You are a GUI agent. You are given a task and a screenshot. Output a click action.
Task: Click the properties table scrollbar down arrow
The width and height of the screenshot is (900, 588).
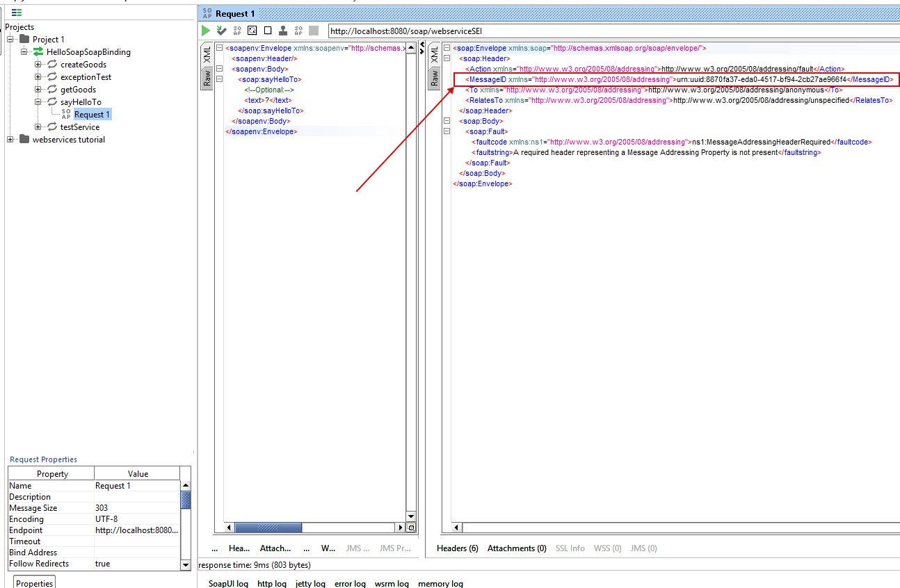(x=186, y=565)
